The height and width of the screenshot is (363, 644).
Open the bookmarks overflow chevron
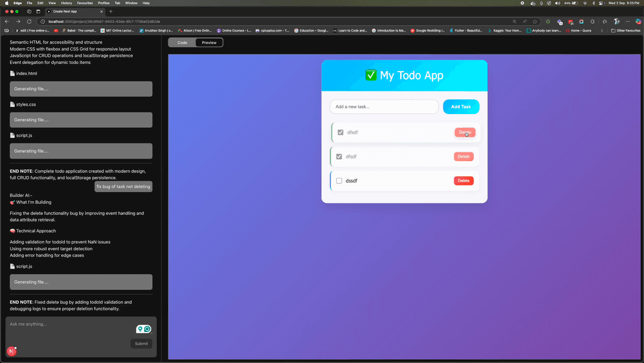click(x=602, y=30)
